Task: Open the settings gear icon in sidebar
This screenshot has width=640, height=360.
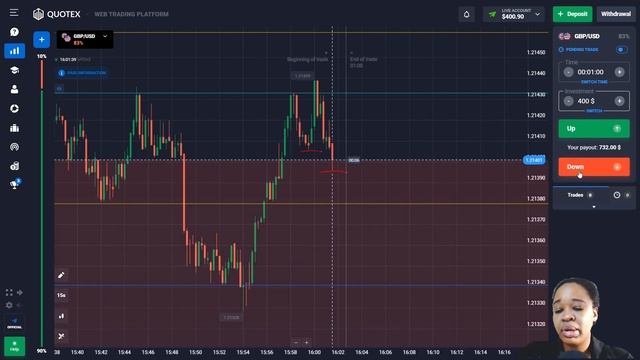Action: click(x=9, y=305)
